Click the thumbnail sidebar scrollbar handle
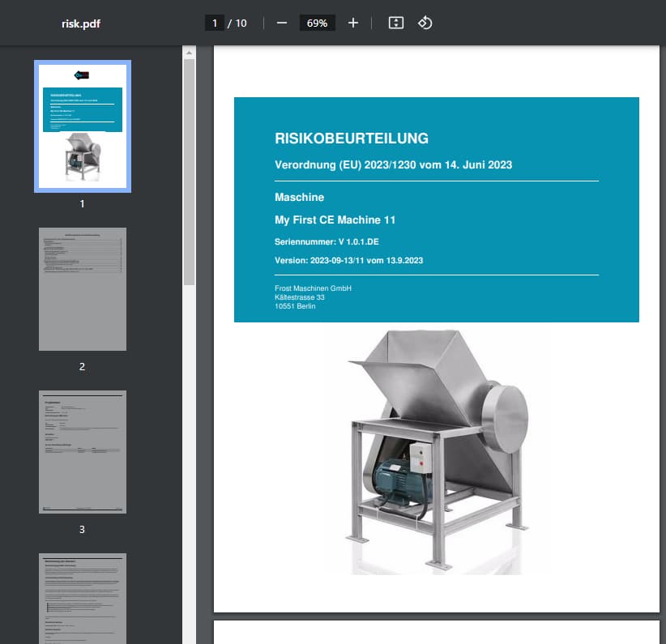The height and width of the screenshot is (644, 666). pyautogui.click(x=189, y=170)
